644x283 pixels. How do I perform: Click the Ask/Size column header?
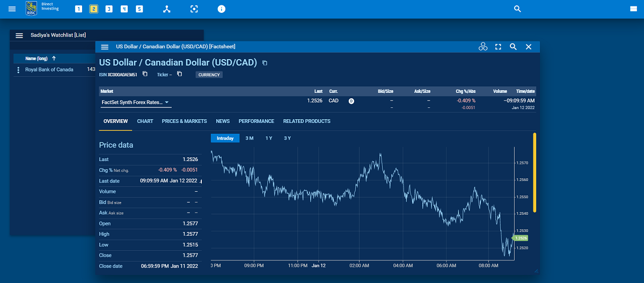coord(422,91)
